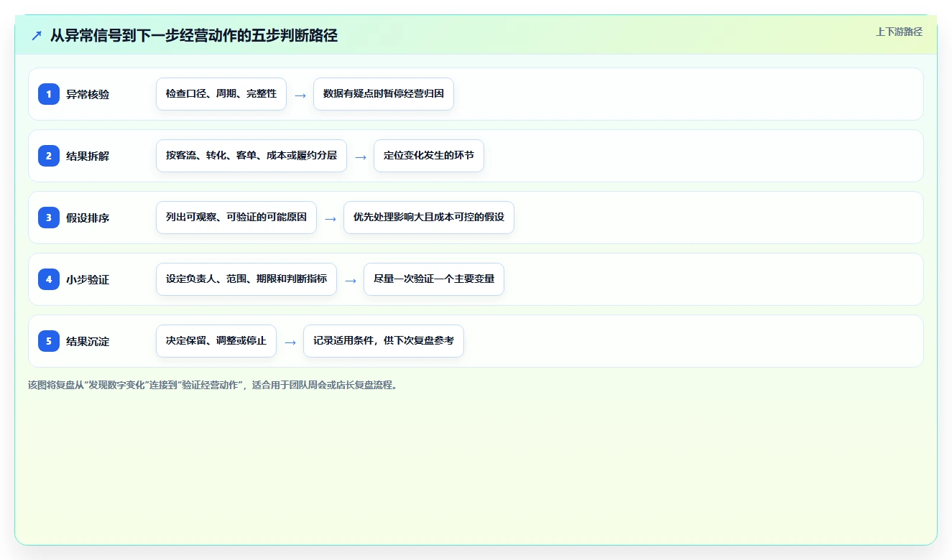This screenshot has width=952, height=560.
Task: Click the 假设排序 step label
Action: [x=88, y=218]
